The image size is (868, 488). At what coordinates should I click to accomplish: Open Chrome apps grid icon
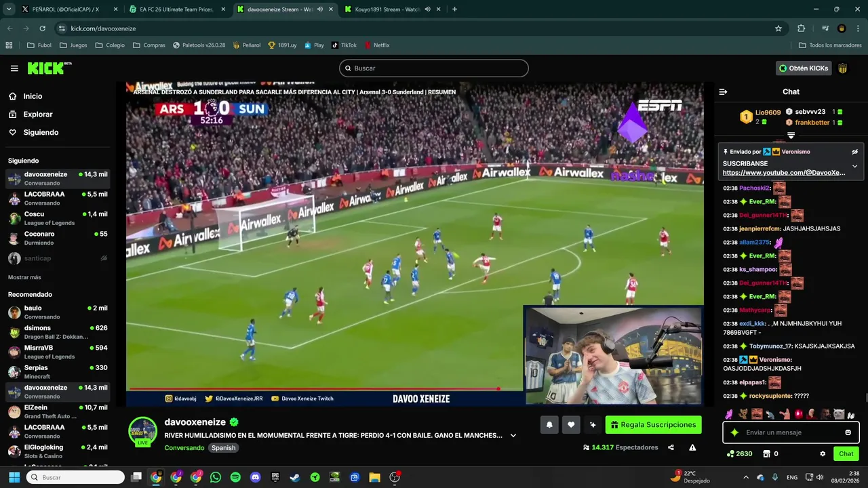point(9,45)
